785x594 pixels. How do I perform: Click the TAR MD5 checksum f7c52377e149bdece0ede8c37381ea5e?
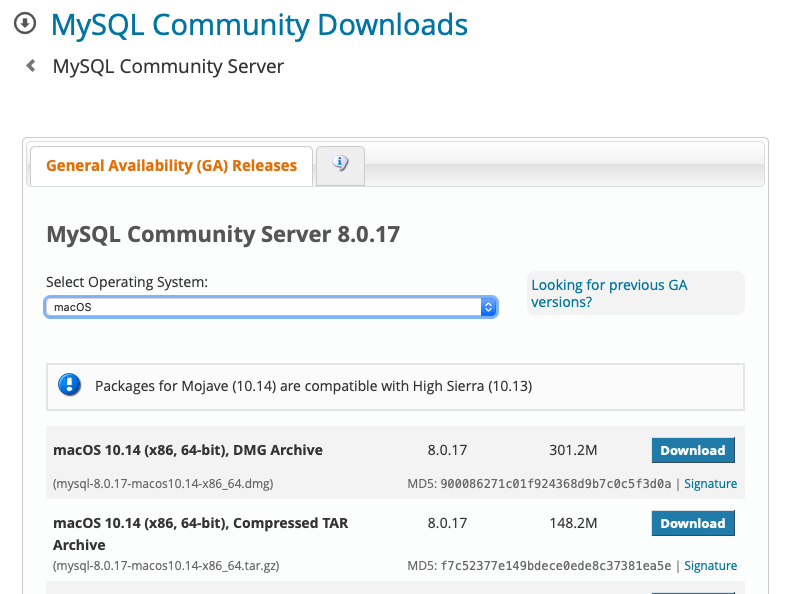(556, 566)
